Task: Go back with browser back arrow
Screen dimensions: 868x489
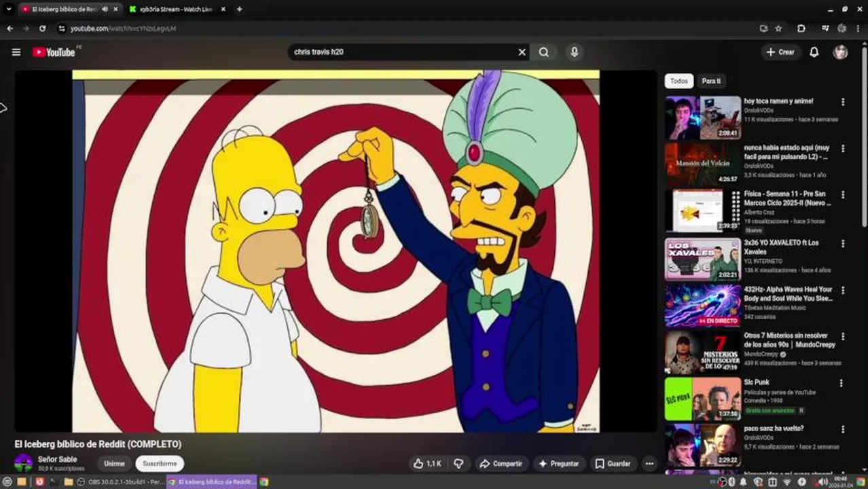Action: click(x=10, y=29)
